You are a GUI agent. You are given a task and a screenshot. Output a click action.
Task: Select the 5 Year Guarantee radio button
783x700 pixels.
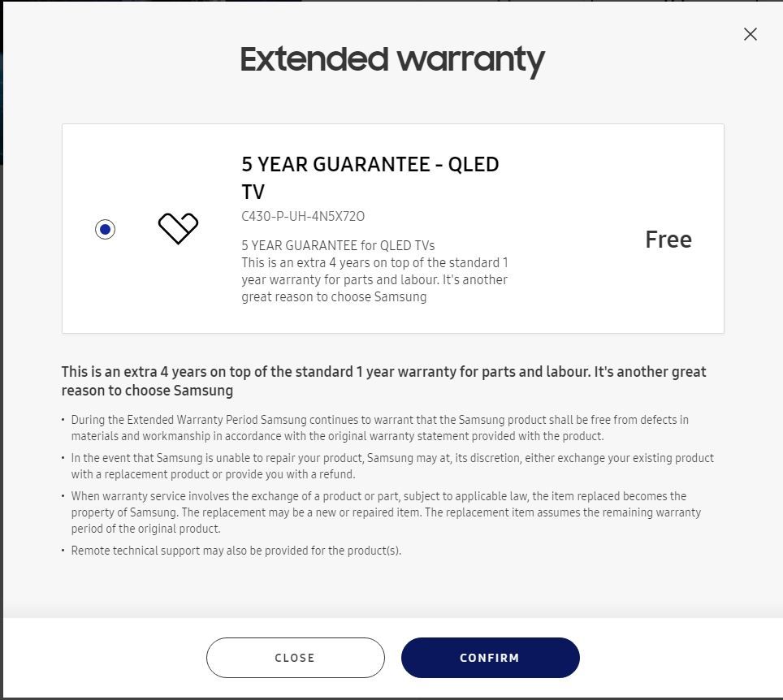pyautogui.click(x=105, y=230)
